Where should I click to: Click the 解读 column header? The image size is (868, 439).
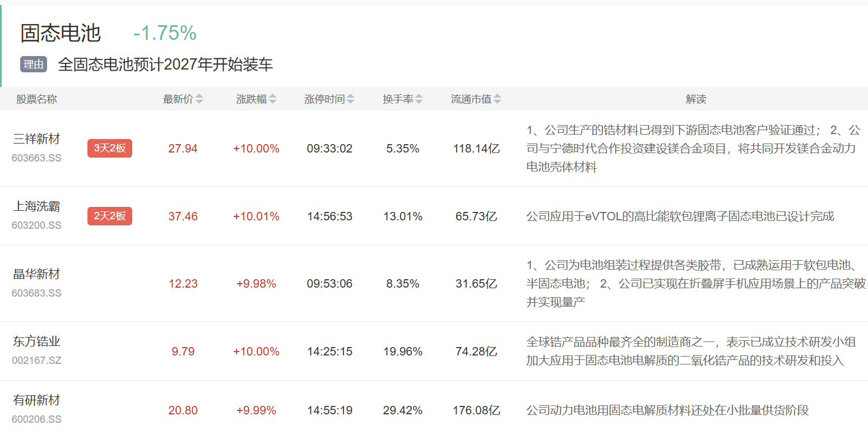point(696,99)
